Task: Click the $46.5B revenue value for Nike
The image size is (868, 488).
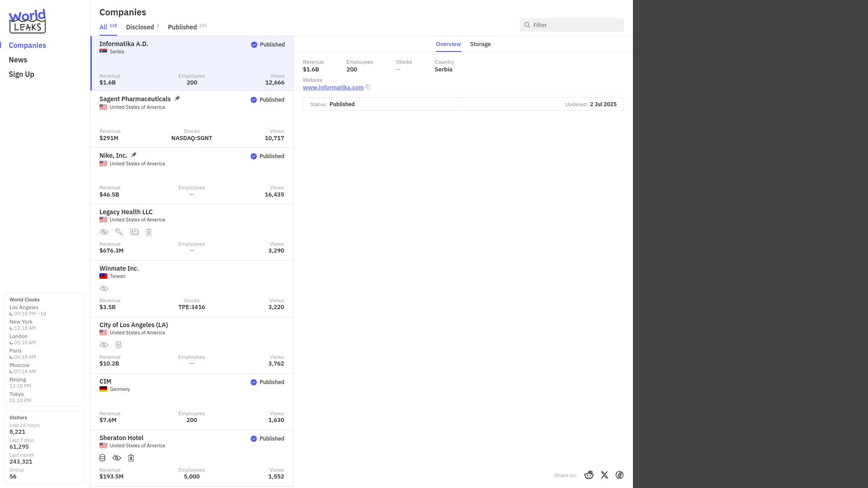Action: [109, 195]
